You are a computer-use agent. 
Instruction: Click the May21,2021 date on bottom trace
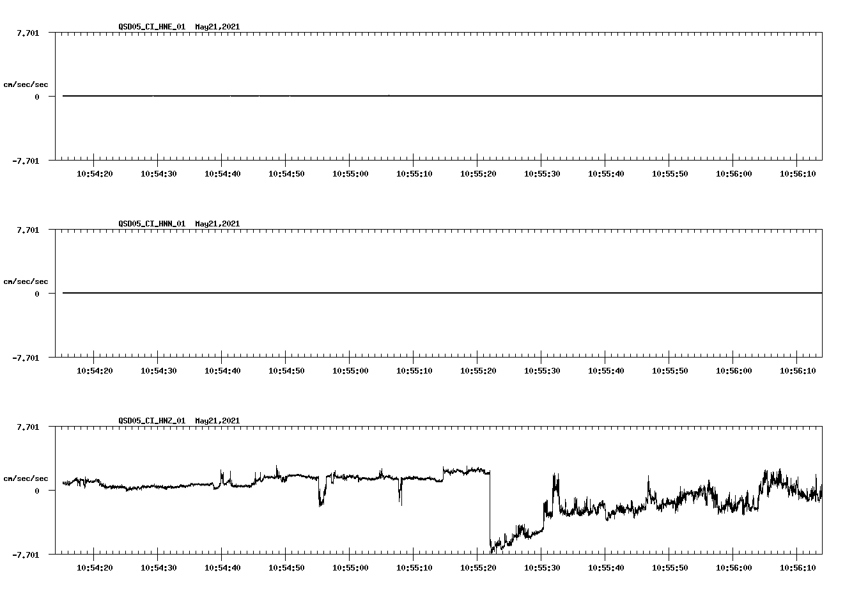click(217, 421)
